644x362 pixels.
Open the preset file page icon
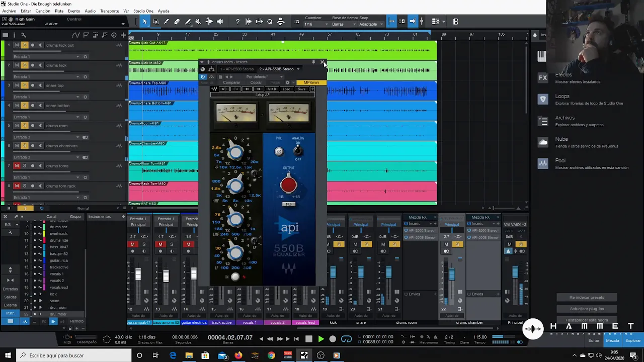[220, 77]
